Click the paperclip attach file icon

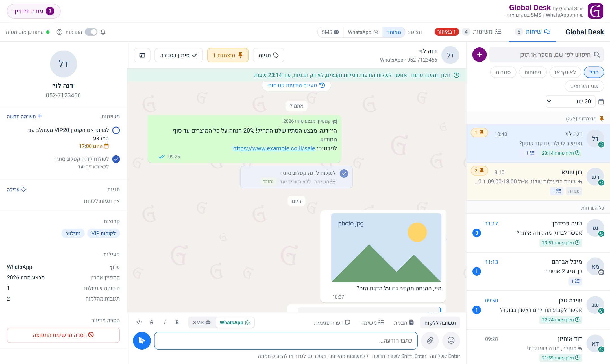pyautogui.click(x=430, y=341)
